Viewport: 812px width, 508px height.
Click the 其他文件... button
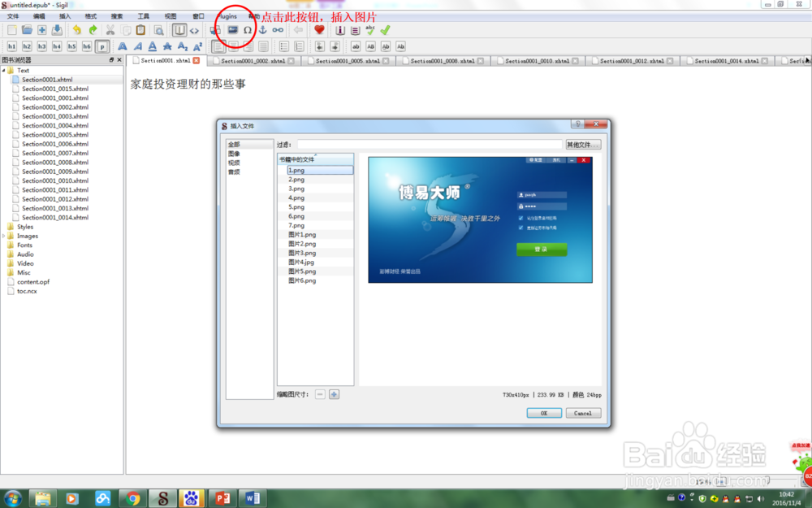pos(583,145)
